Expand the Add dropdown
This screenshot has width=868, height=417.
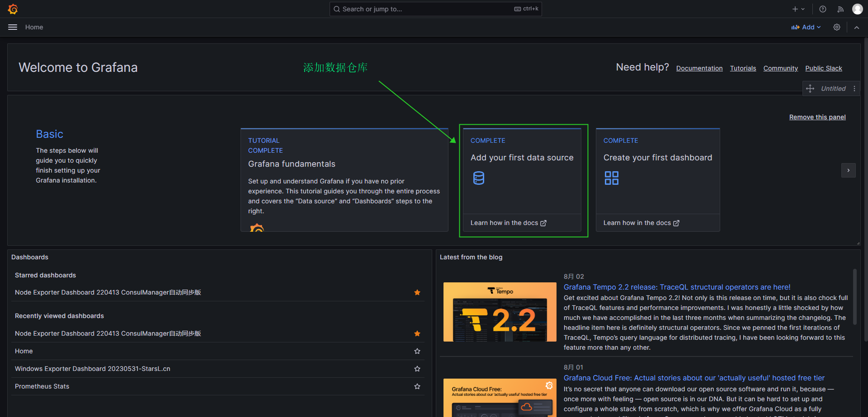pyautogui.click(x=806, y=27)
